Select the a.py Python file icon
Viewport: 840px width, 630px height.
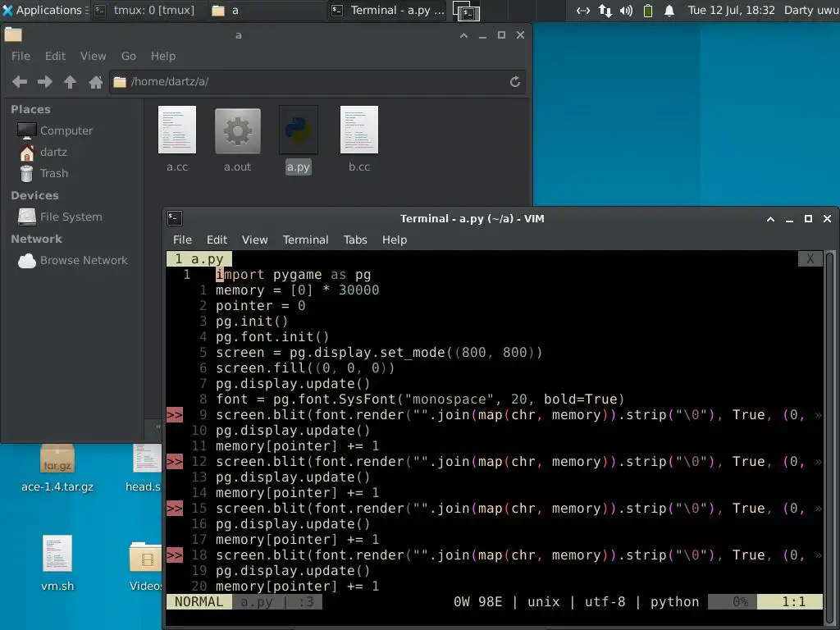click(x=299, y=130)
